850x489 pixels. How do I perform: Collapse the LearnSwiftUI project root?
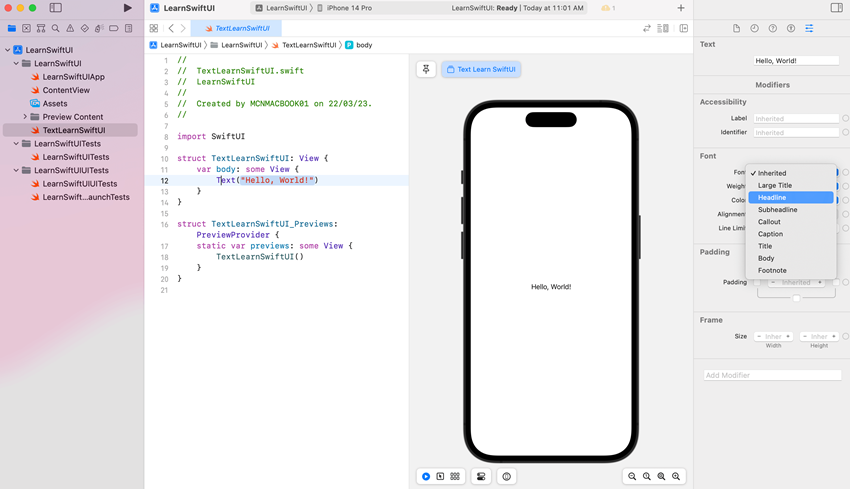click(x=8, y=50)
